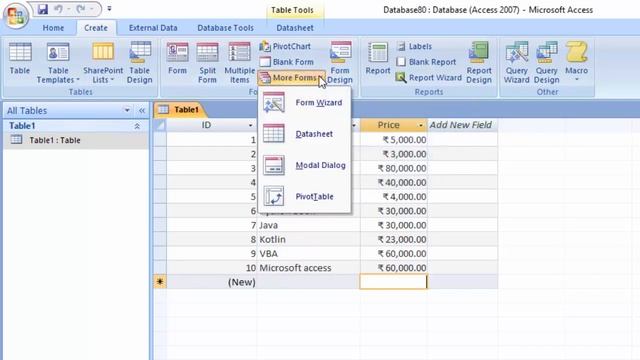Click the ₹ 40,000.00 price cell

(393, 182)
